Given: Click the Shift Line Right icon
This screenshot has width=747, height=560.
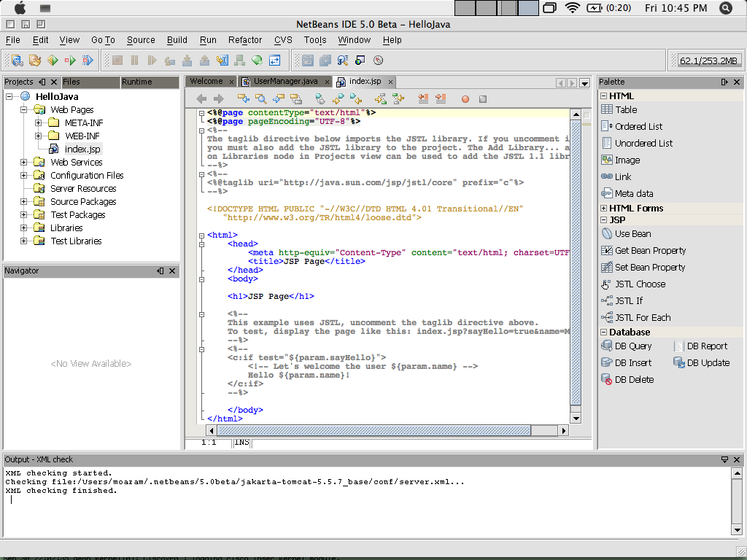Looking at the screenshot, I should 441,99.
